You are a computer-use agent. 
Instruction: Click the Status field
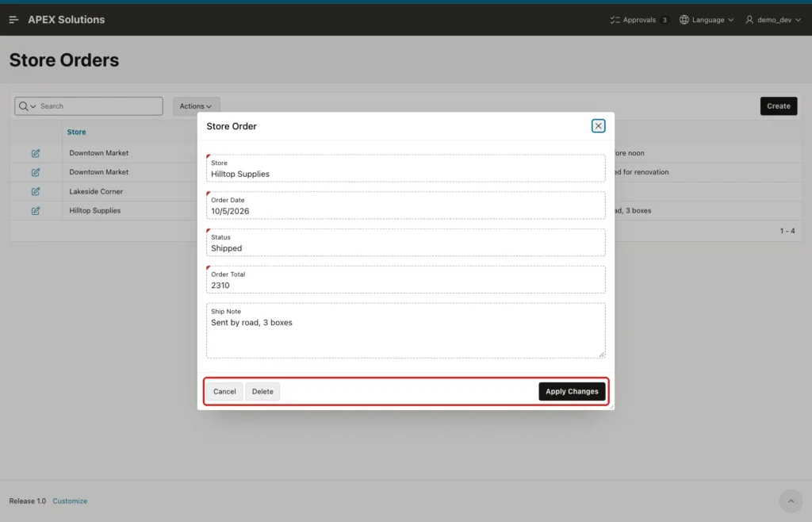(405, 243)
